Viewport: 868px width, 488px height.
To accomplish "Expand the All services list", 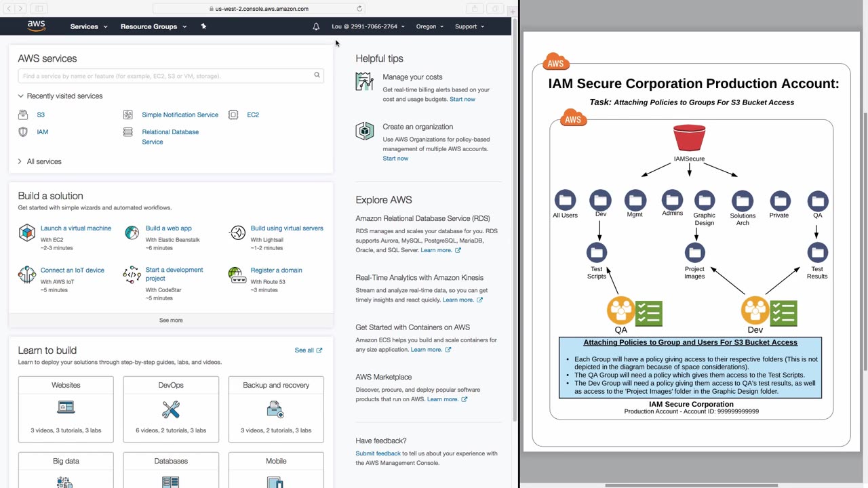I will [x=40, y=161].
